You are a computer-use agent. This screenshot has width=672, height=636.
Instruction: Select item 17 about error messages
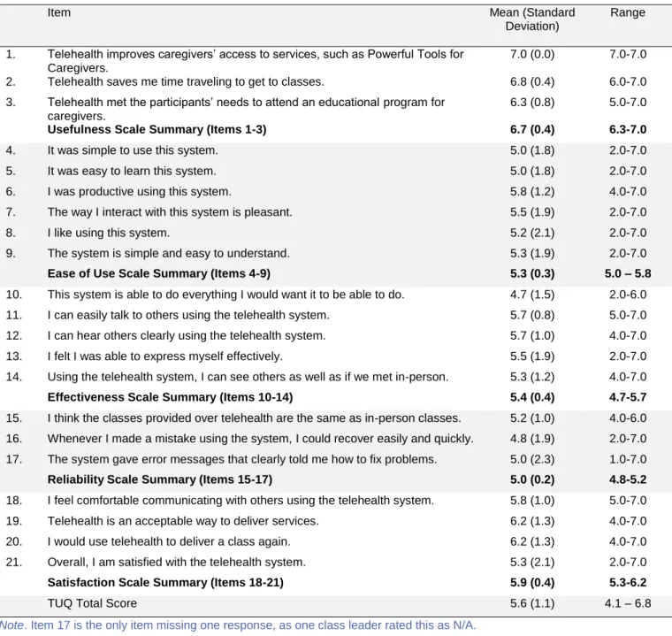click(x=242, y=459)
